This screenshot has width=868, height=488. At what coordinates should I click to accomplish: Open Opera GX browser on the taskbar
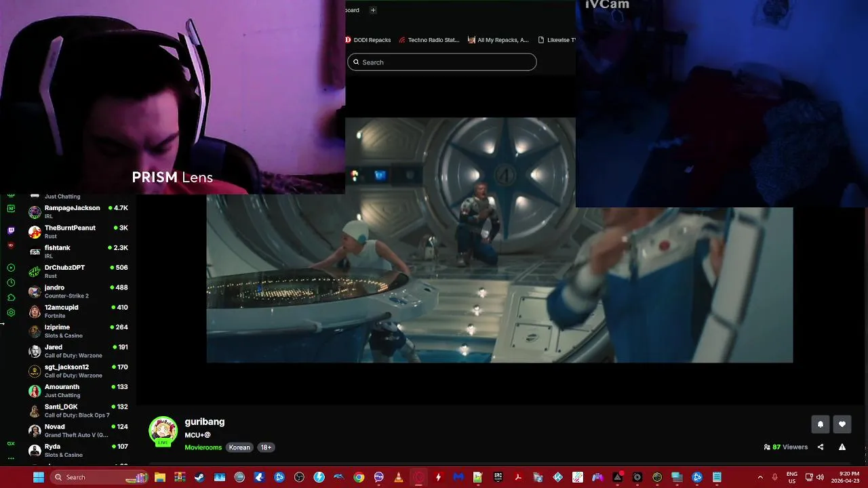[x=418, y=477]
